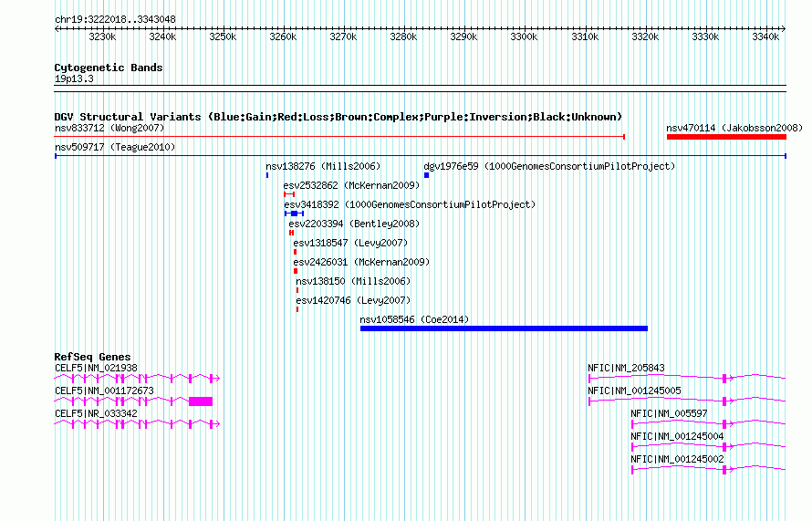
Task: Click the NFIC|NM_205843 transcript exon line
Action: point(687,379)
